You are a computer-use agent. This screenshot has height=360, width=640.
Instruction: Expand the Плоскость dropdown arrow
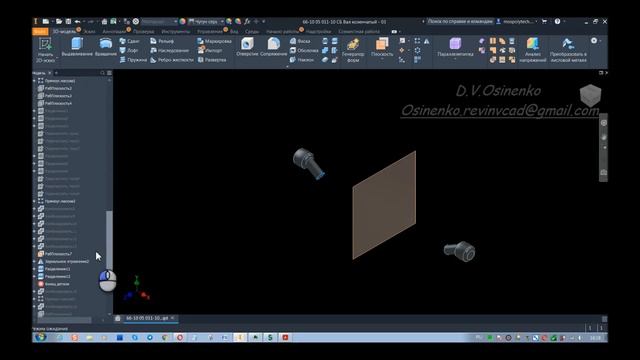tap(382, 60)
